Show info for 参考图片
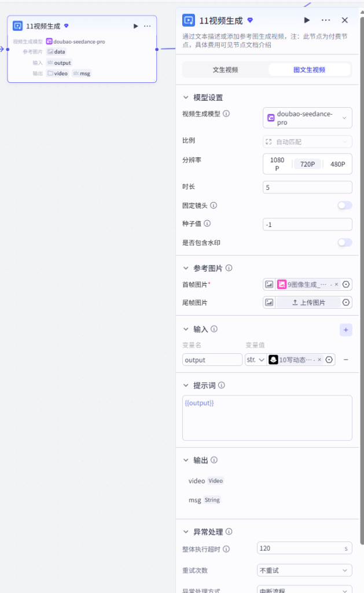Screen dimensions: 364x593 (x=229, y=268)
